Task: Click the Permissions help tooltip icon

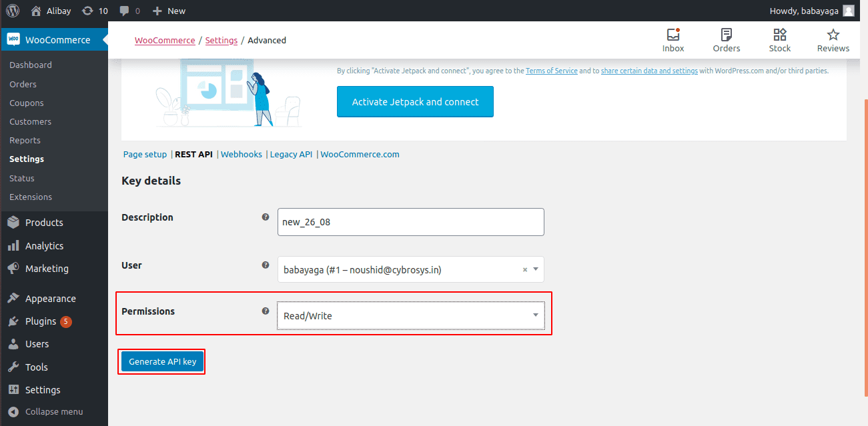Action: [266, 311]
